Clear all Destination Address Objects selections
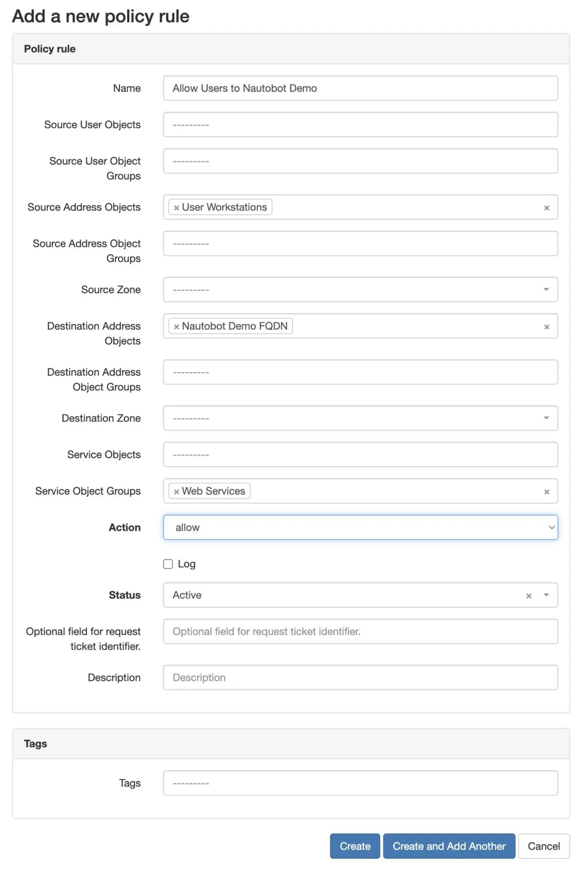Screen dimensions: 588x871 [547, 327]
